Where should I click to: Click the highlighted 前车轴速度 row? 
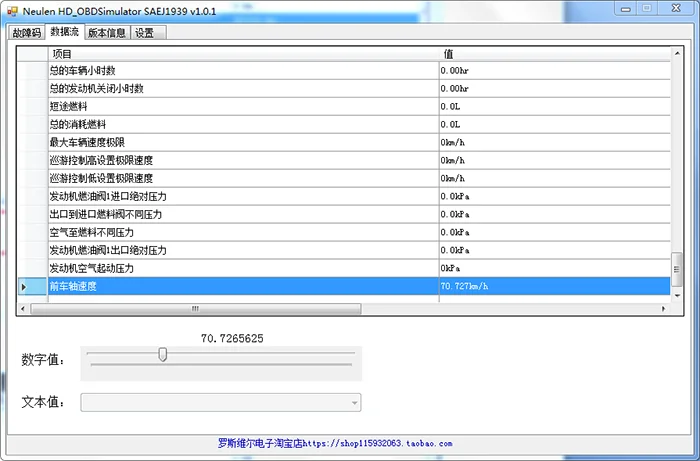(344, 286)
